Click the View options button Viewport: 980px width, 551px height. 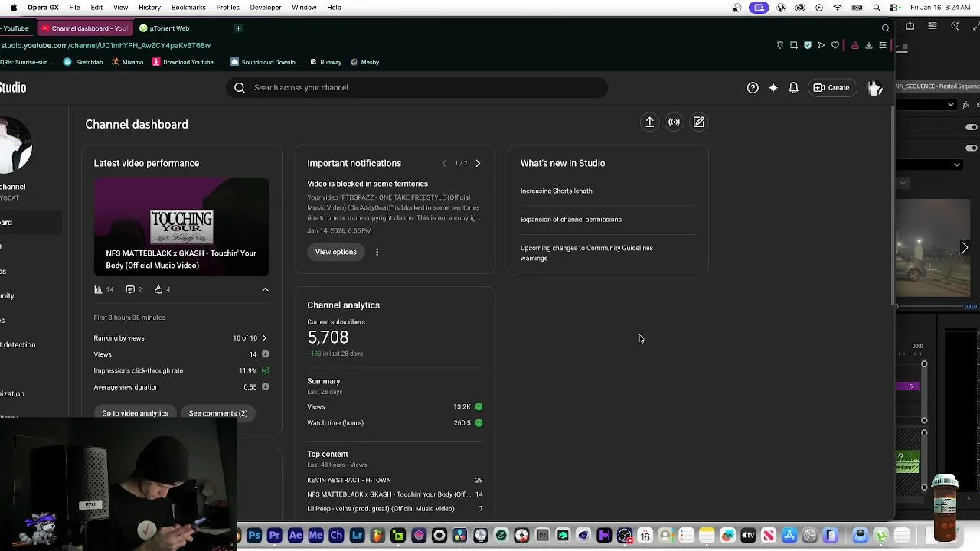336,252
